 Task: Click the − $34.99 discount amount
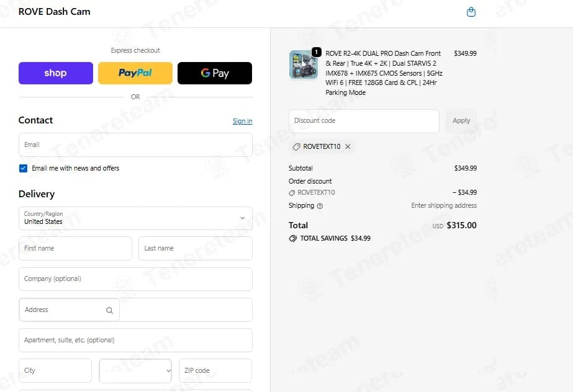(464, 192)
